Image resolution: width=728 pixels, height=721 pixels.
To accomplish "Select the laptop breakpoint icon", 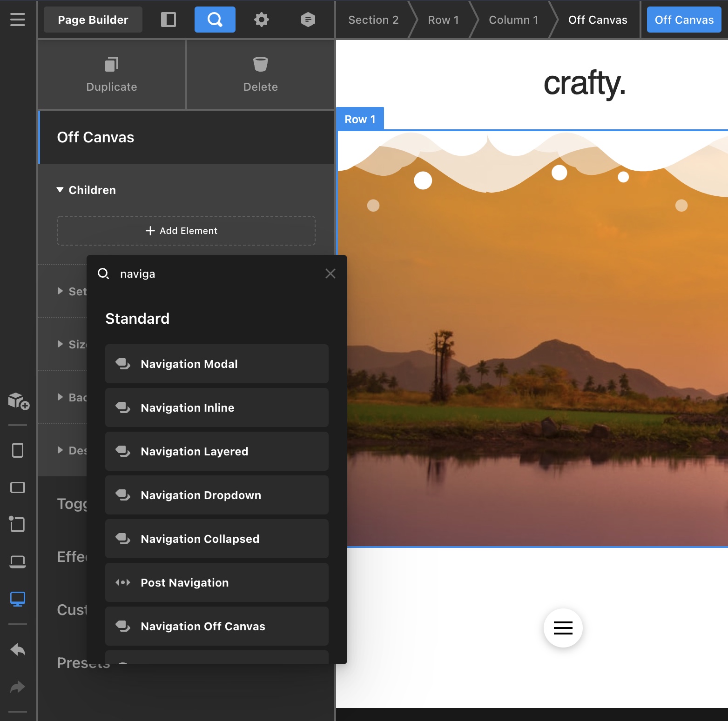I will 18,561.
